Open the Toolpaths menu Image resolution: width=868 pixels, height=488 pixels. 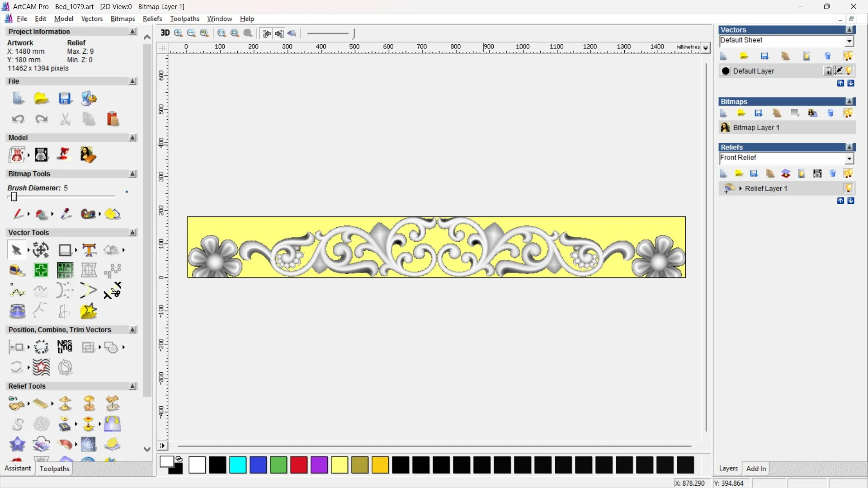point(184,19)
